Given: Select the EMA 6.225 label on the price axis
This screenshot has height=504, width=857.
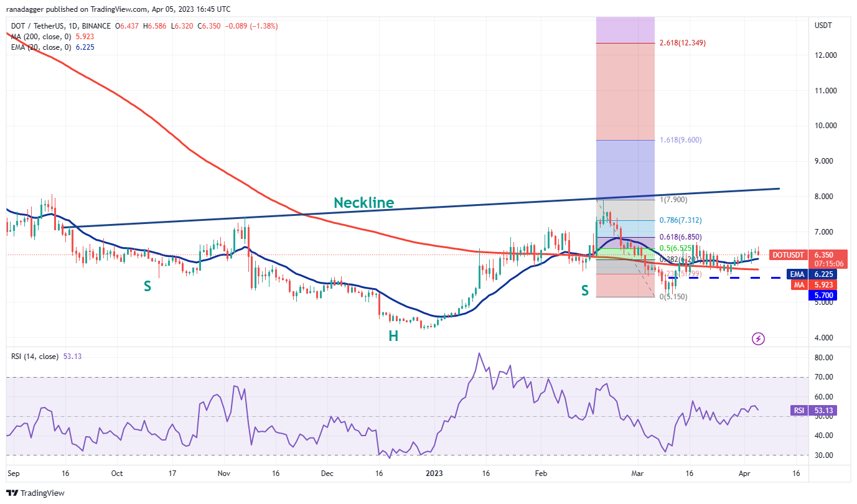Looking at the screenshot, I should (811, 274).
